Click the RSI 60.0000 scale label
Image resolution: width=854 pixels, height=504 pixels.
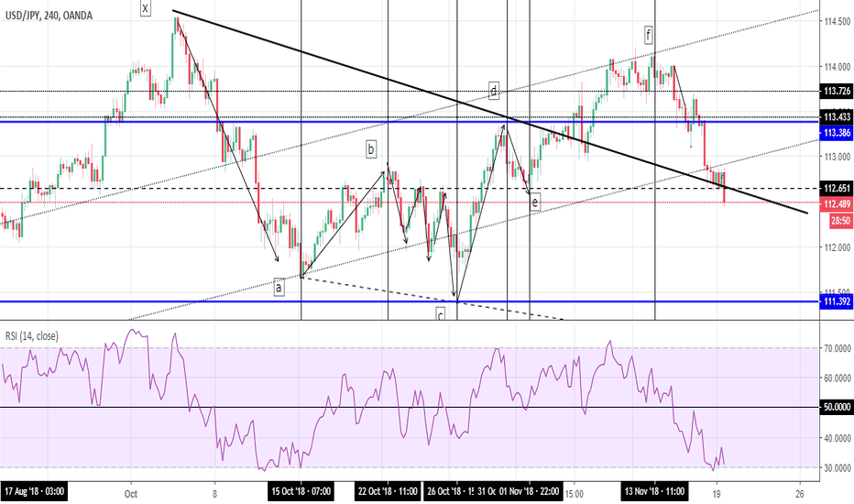(836, 378)
